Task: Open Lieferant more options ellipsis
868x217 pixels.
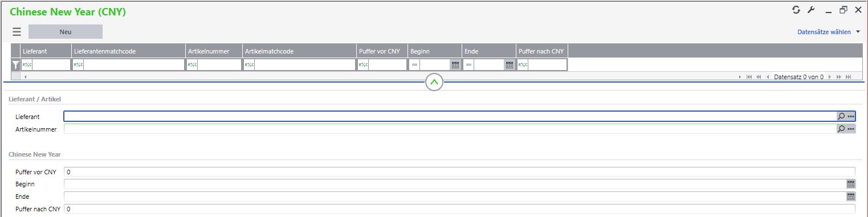Action: pyautogui.click(x=851, y=116)
